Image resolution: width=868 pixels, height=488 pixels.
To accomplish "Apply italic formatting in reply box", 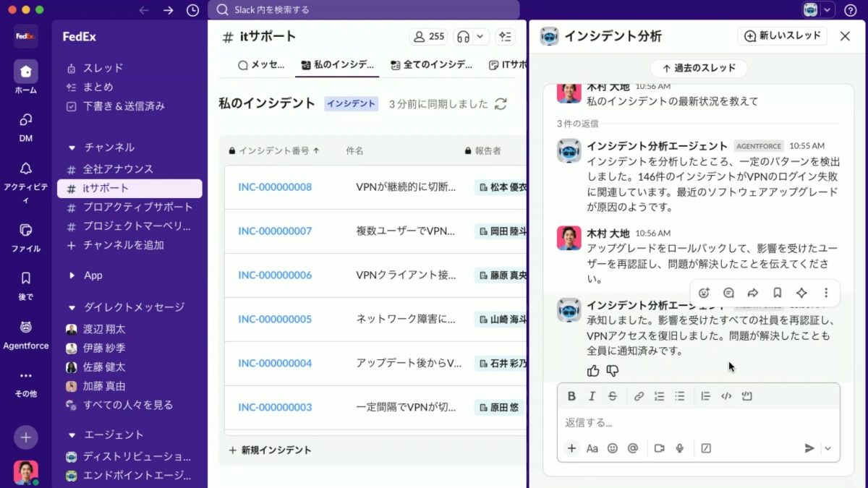I will 592,396.
